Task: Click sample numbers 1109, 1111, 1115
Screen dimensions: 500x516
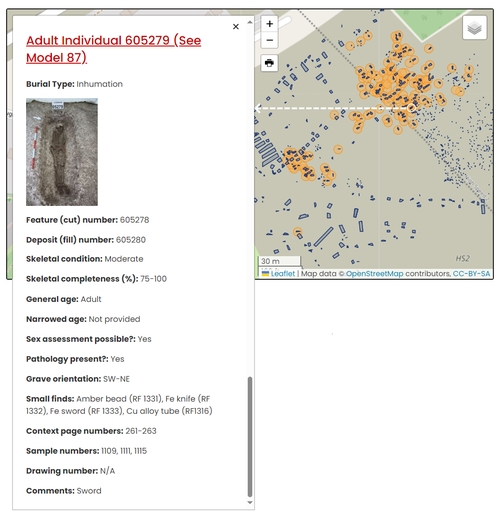Action: point(124,451)
